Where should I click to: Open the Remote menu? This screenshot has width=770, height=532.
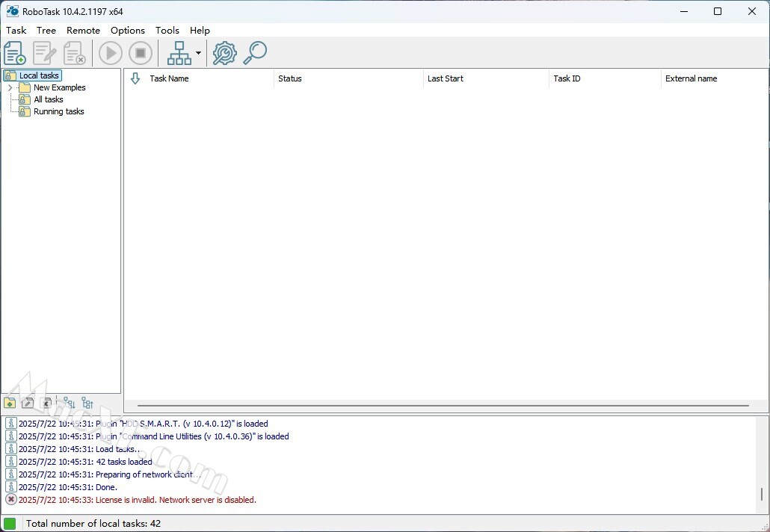coord(83,31)
